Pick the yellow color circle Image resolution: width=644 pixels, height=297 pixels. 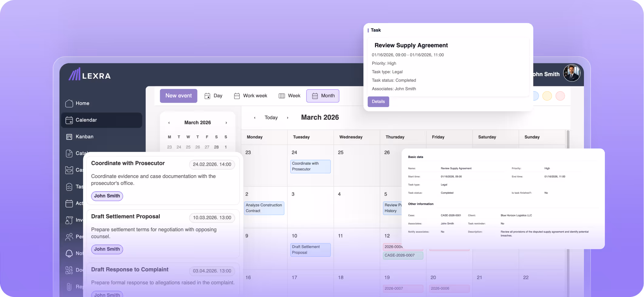click(547, 96)
